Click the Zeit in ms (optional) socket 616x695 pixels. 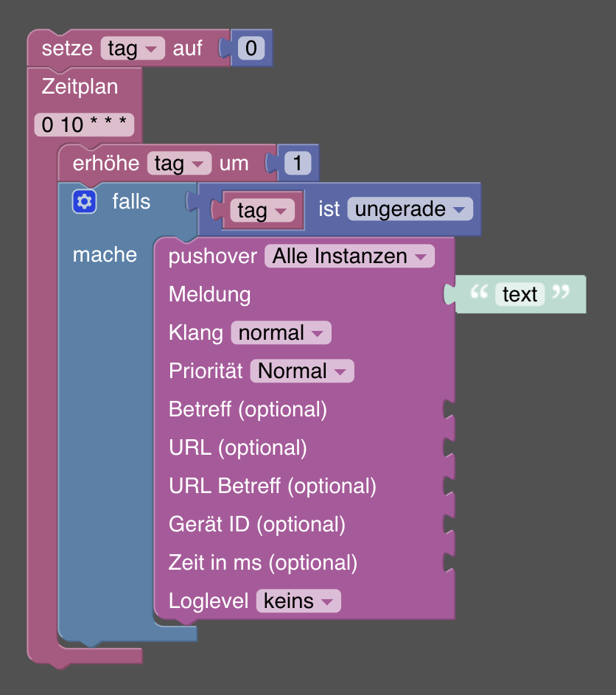click(449, 563)
